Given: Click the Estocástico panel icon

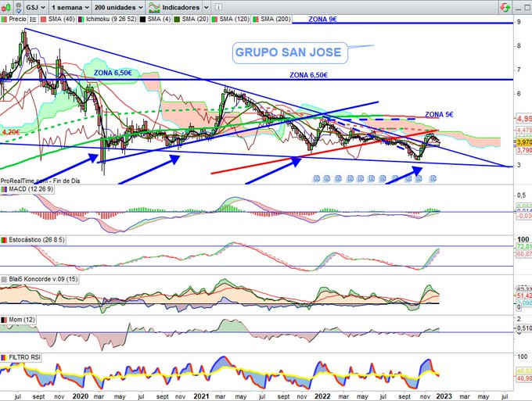Looking at the screenshot, I should [4, 240].
